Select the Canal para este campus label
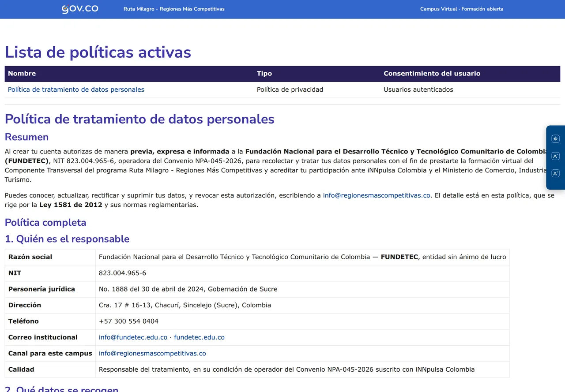The width and height of the screenshot is (565, 392). click(50, 353)
